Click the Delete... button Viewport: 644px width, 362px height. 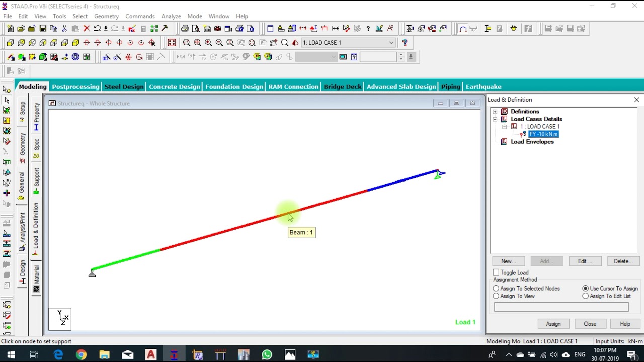pos(623,261)
